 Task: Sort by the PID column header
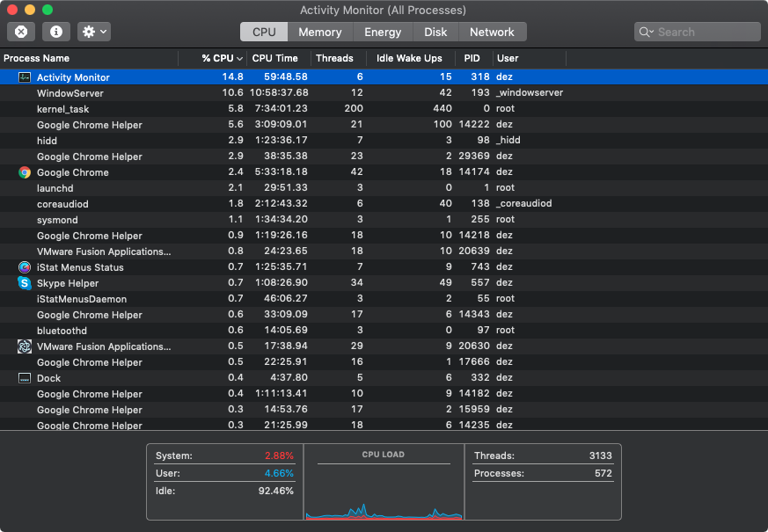pos(473,58)
